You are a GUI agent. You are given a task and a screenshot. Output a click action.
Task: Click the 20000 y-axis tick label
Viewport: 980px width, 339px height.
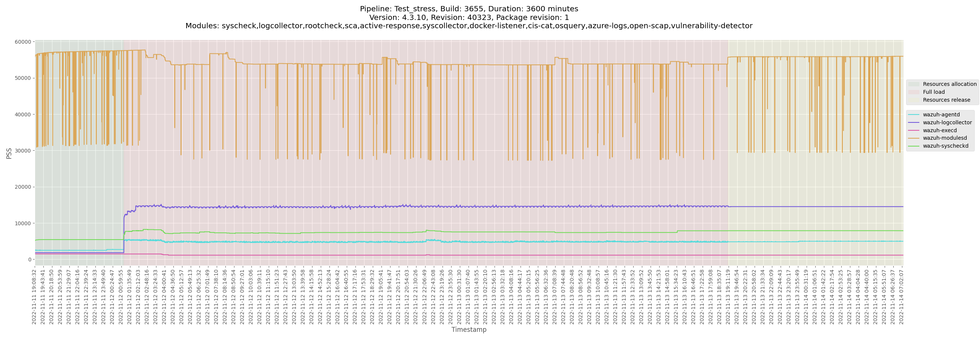[23, 187]
